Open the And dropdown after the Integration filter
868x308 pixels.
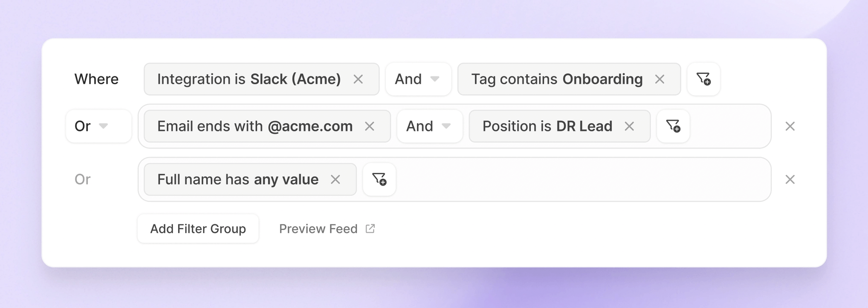coord(418,79)
